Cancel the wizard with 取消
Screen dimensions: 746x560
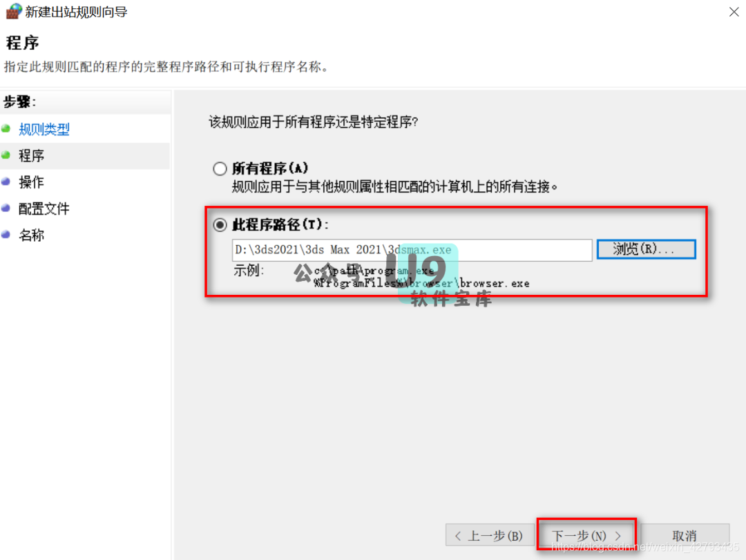pyautogui.click(x=685, y=535)
